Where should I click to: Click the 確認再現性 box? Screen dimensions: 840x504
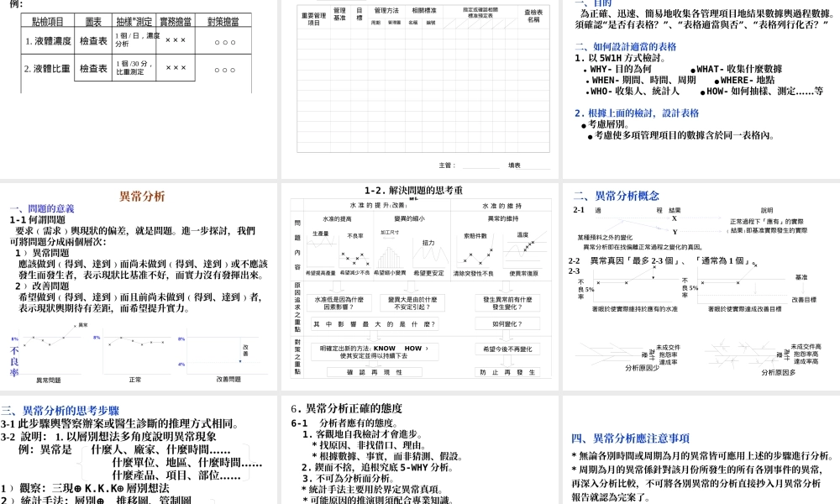pyautogui.click(x=375, y=372)
